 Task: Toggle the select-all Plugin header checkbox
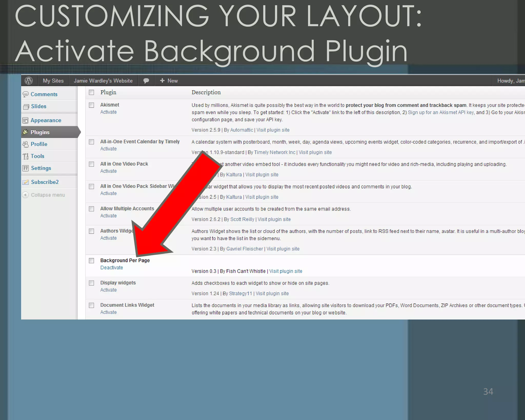92,92
